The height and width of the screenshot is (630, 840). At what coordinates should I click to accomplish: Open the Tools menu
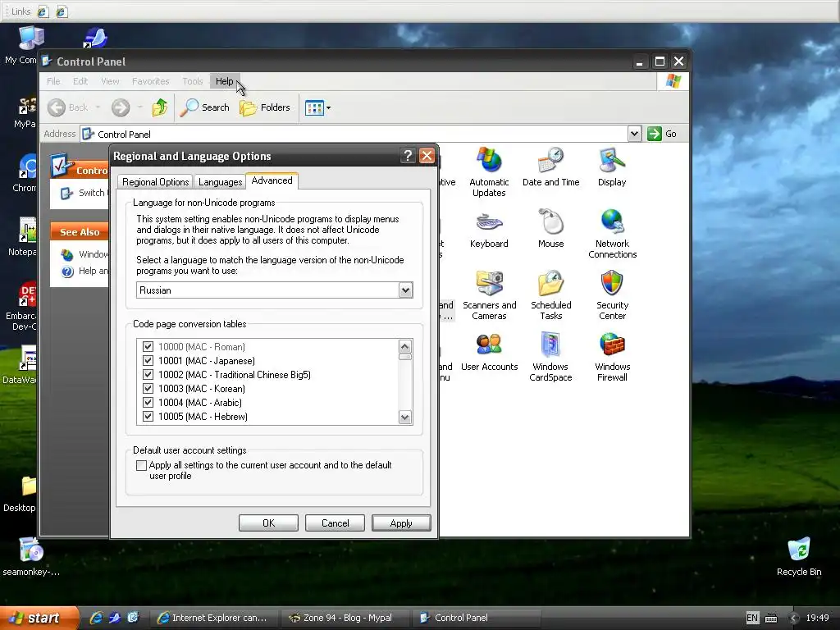pyautogui.click(x=192, y=81)
